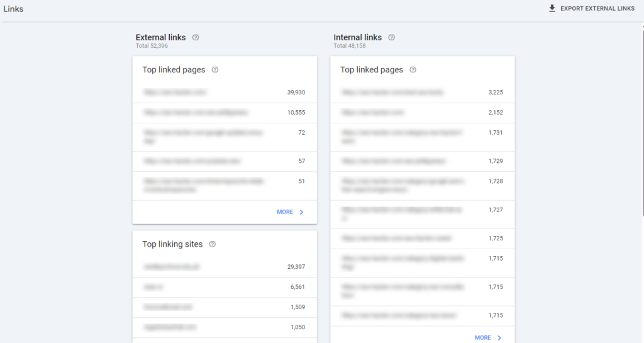Click chevron arrow in external Top linked pages card
Viewport: 644px width, 343px height.
tap(301, 212)
